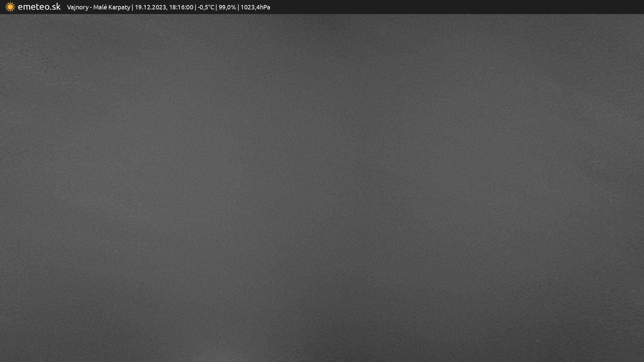Image resolution: width=644 pixels, height=362 pixels.
Task: Click the humidity value 99,0%
Action: 227,7
